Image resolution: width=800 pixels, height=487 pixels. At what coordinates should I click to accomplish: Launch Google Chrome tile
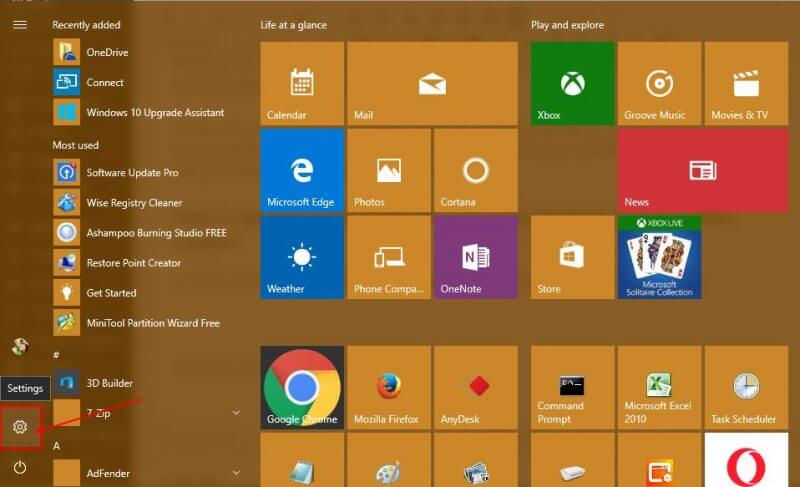302,388
